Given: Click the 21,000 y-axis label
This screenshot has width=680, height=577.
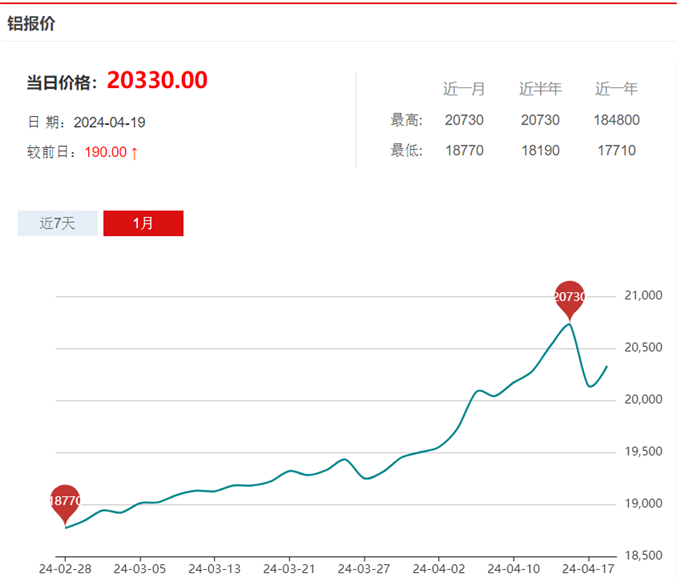Looking at the screenshot, I should pyautogui.click(x=643, y=295).
